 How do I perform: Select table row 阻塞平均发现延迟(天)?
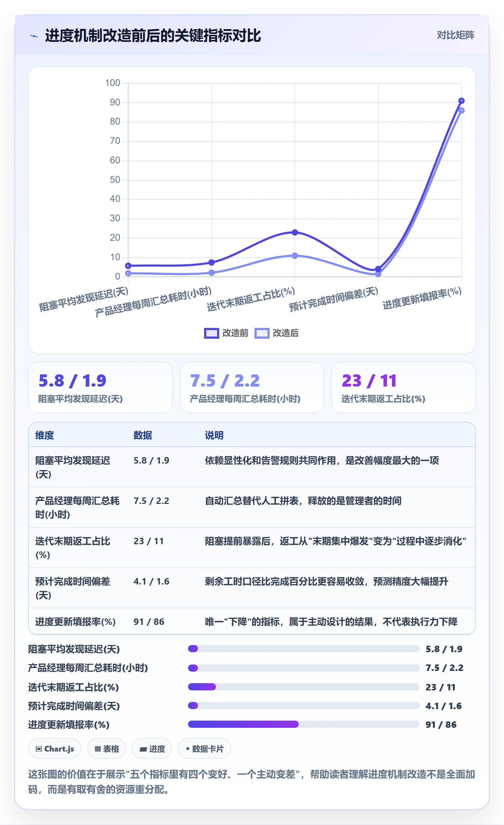(252, 467)
